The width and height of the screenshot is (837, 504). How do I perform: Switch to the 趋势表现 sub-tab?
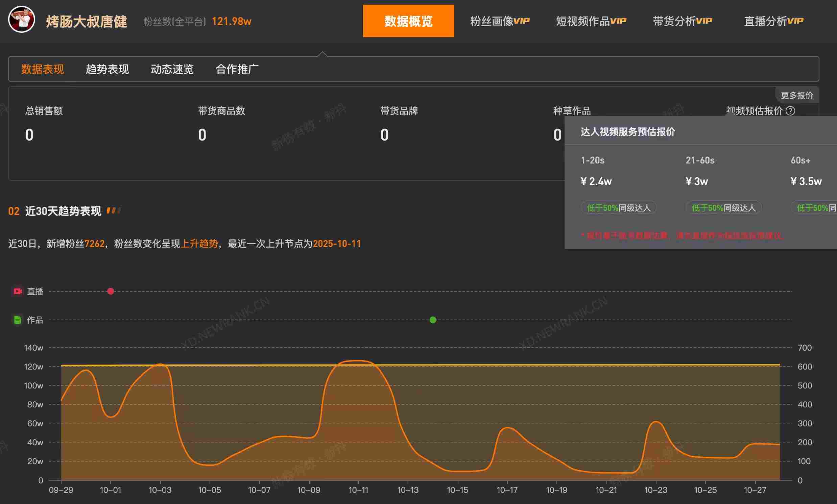pos(107,69)
